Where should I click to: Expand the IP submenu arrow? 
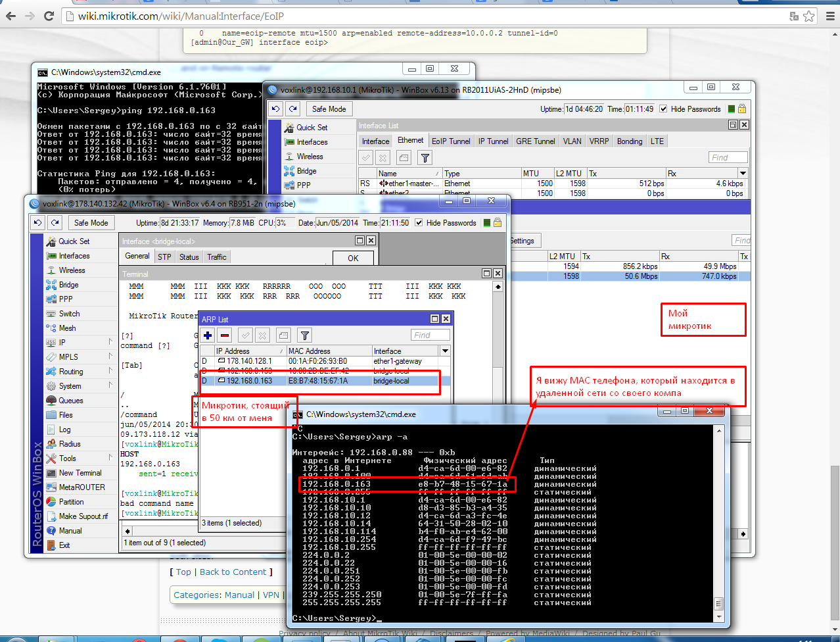tap(110, 342)
